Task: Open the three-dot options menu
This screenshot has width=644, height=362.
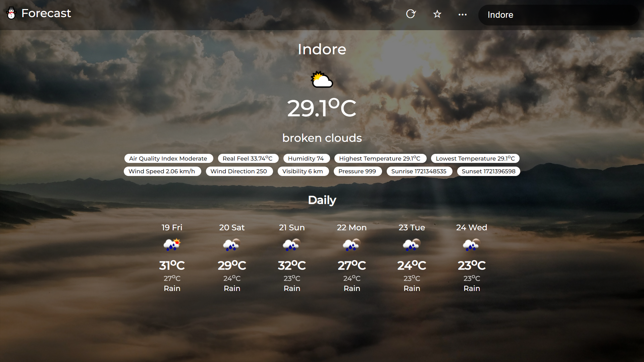Action: (462, 15)
